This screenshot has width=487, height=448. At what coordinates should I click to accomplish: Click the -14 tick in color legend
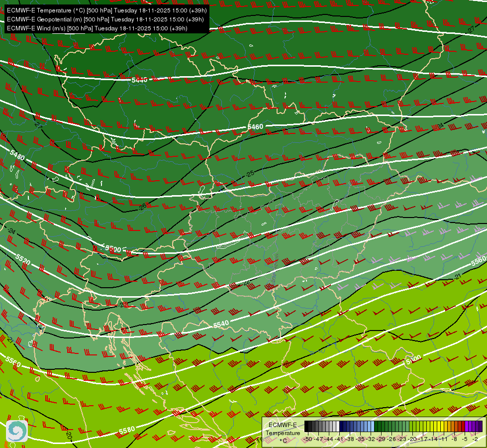pyautogui.click(x=434, y=439)
